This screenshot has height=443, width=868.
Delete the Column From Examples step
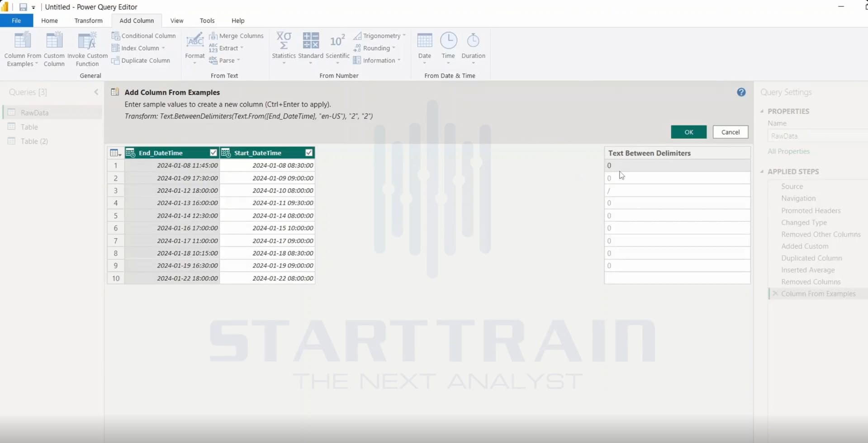pyautogui.click(x=775, y=294)
